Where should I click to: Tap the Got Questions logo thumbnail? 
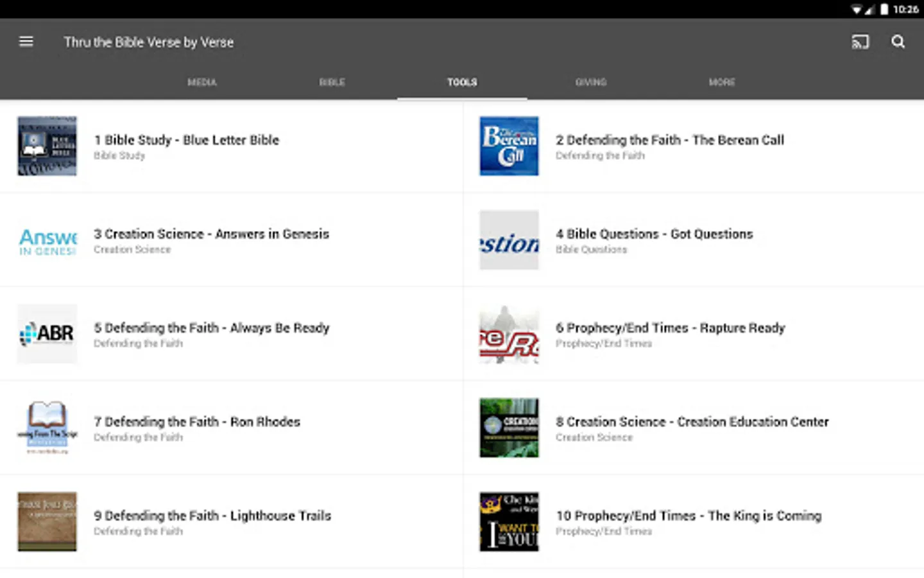pos(509,240)
